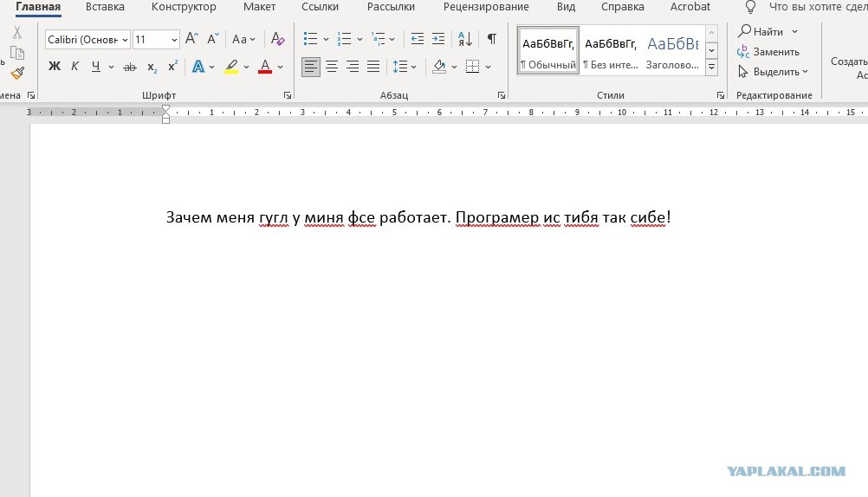Apply text effects with the blue A

[198, 67]
